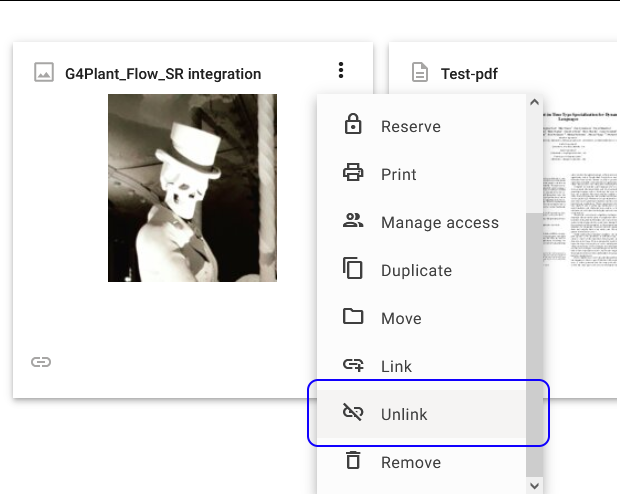The height and width of the screenshot is (494, 620).
Task: Choose Duplicate from the context menu
Action: coord(416,270)
